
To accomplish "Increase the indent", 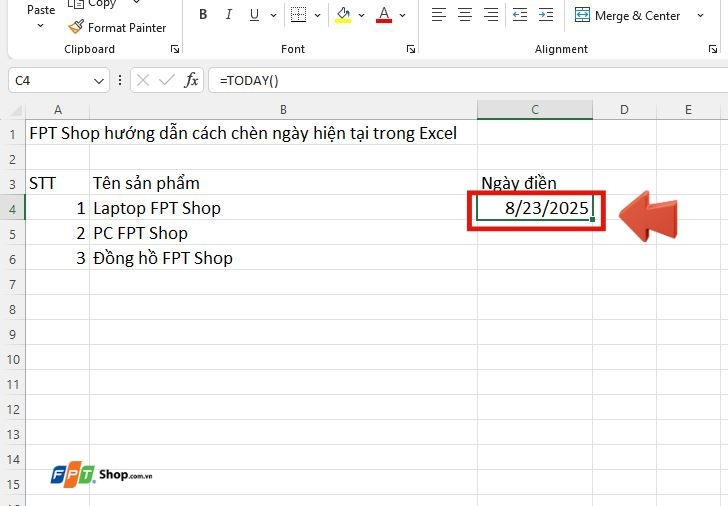I will point(546,15).
